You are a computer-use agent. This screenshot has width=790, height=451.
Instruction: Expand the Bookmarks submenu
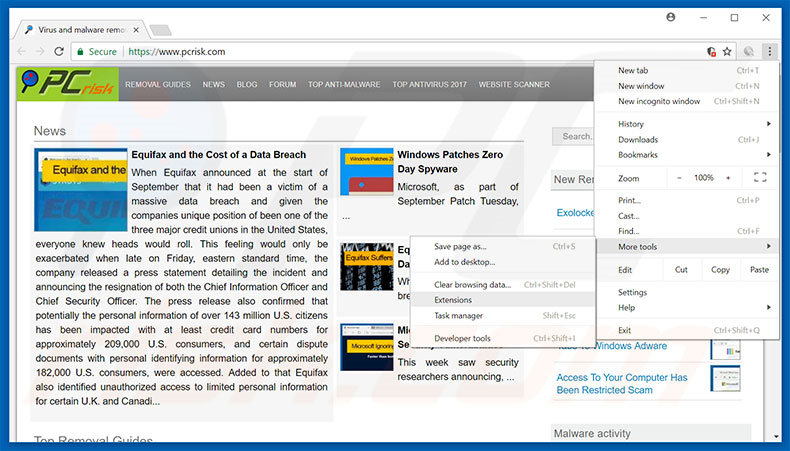[x=687, y=155]
